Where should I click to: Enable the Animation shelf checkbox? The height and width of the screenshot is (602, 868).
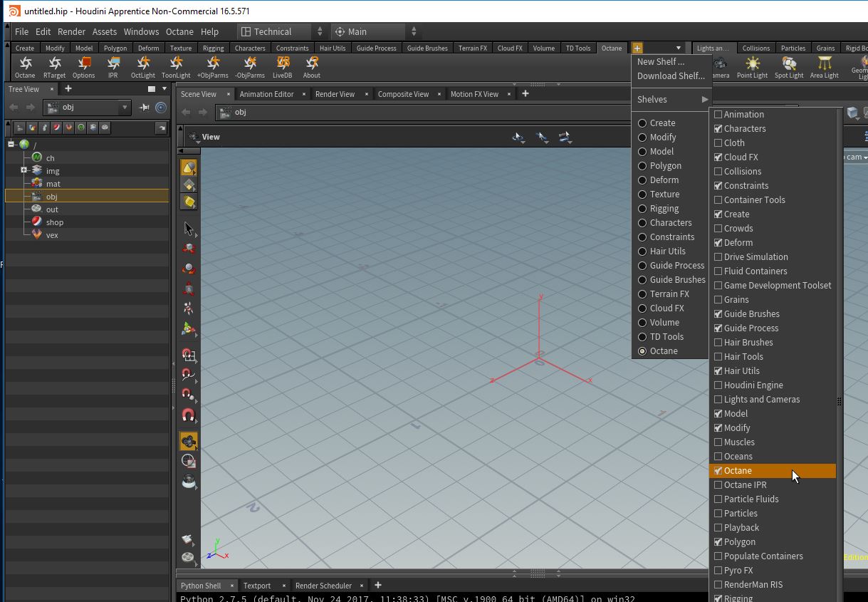coord(718,115)
